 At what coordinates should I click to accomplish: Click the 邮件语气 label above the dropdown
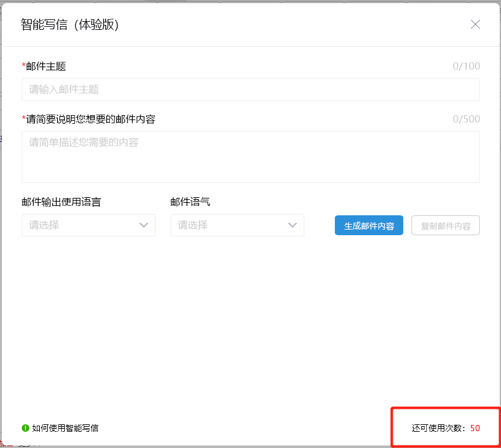(190, 202)
